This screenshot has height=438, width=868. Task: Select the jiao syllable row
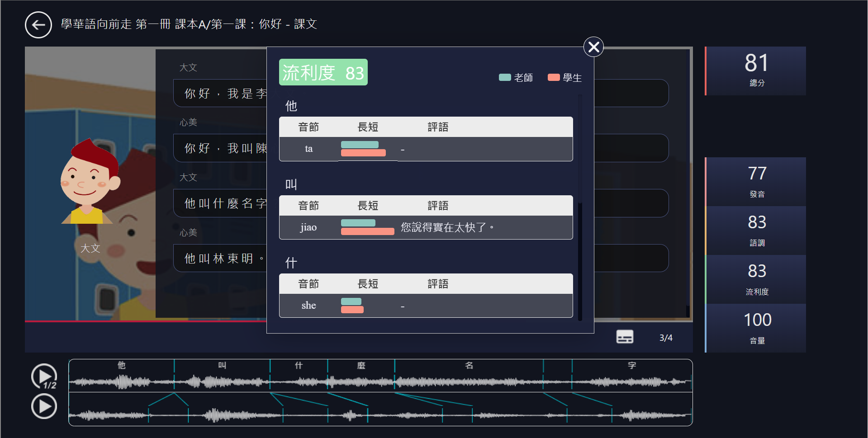click(425, 227)
